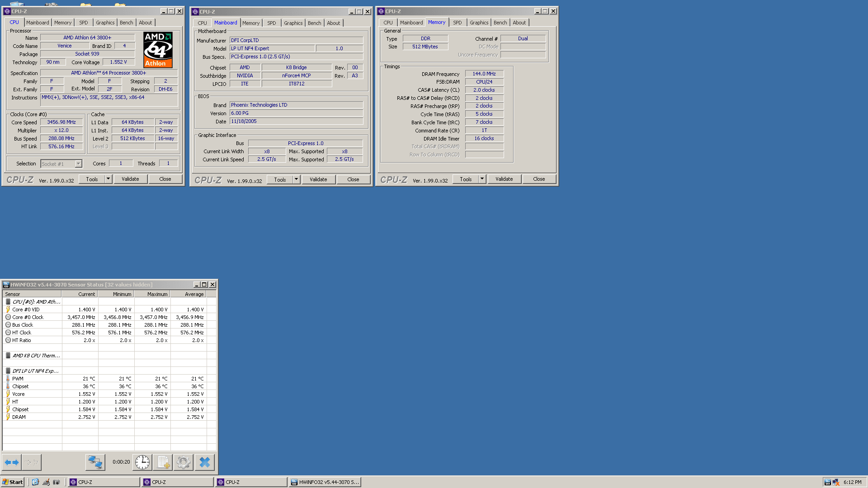Click the network disconnected tray icon
The width and height of the screenshot is (868, 488).
tap(836, 482)
